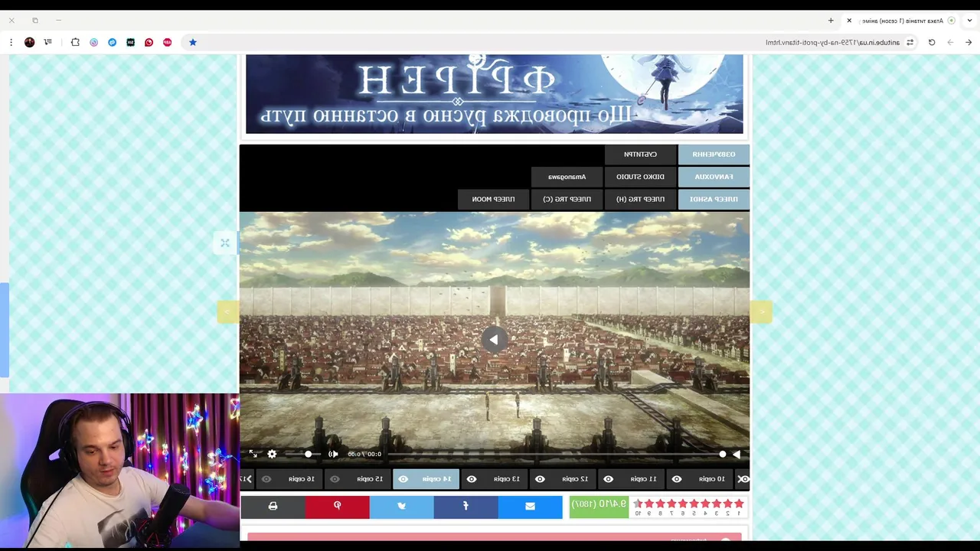
Task: Open a new browser tab
Action: click(831, 21)
